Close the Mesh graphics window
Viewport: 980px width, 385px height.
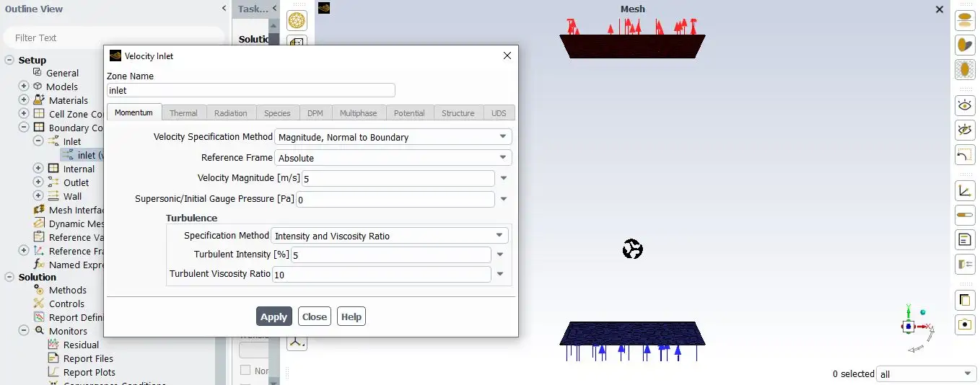click(x=940, y=9)
